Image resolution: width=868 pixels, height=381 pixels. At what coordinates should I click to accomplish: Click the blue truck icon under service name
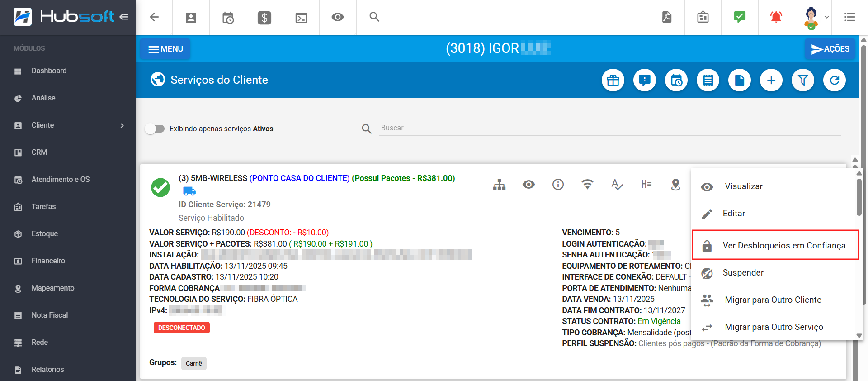tap(189, 191)
